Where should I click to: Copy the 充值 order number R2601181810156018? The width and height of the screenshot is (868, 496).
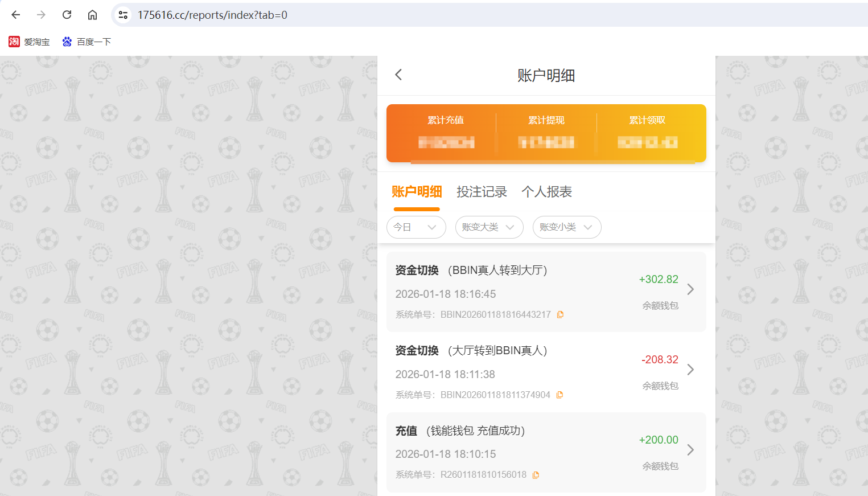536,474
